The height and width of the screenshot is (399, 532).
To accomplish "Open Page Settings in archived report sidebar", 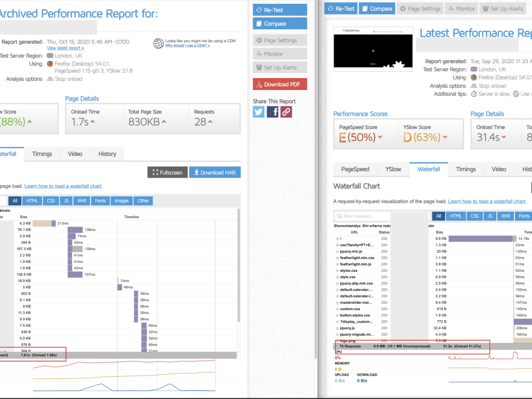I will tap(280, 40).
